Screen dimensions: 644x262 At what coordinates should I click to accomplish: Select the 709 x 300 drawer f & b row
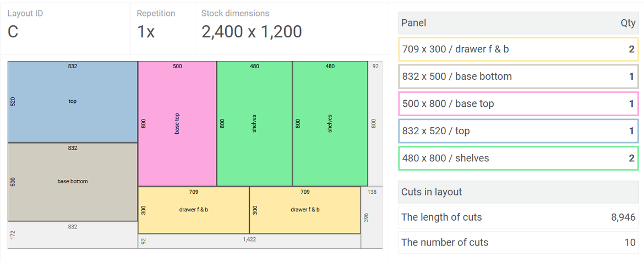pyautogui.click(x=517, y=50)
